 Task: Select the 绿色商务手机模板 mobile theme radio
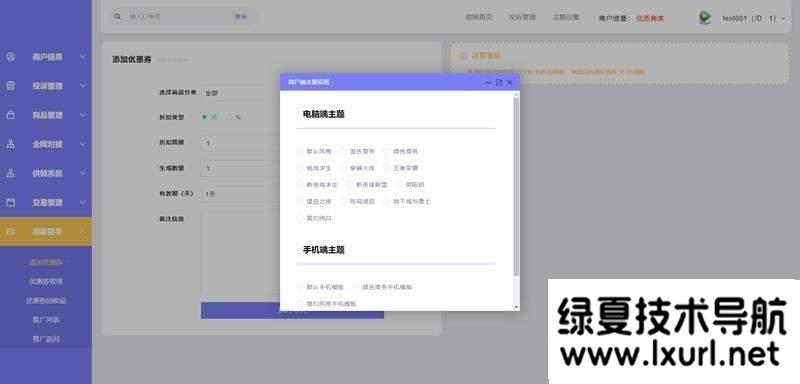(x=356, y=287)
